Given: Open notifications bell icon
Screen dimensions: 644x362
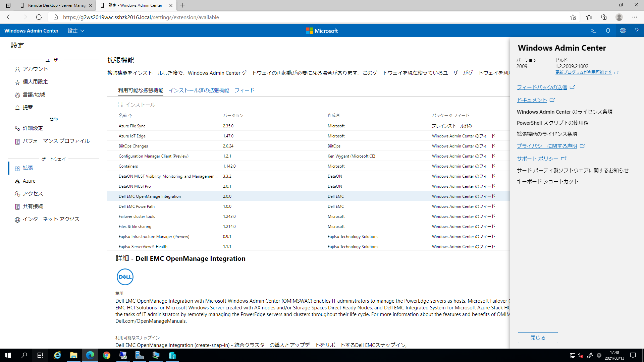Looking at the screenshot, I should pyautogui.click(x=608, y=31).
